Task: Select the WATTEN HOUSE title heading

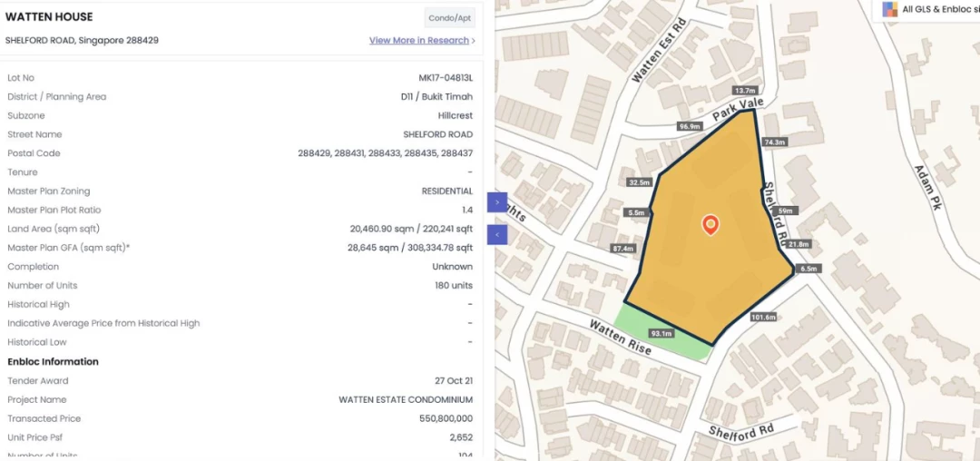Action: (x=49, y=17)
